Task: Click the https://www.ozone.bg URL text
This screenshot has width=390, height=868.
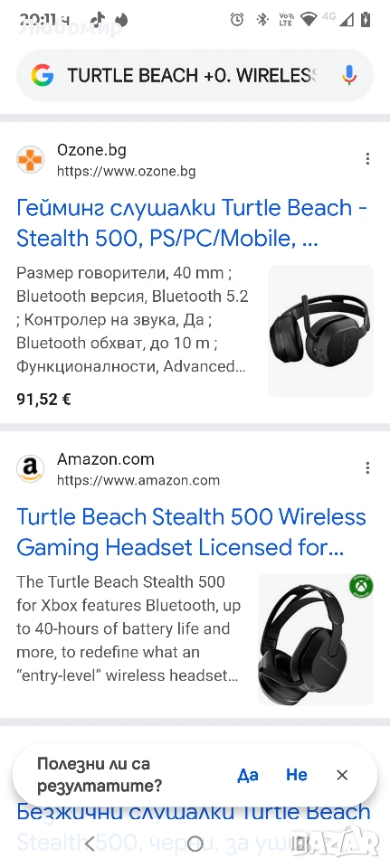Action: click(x=127, y=172)
